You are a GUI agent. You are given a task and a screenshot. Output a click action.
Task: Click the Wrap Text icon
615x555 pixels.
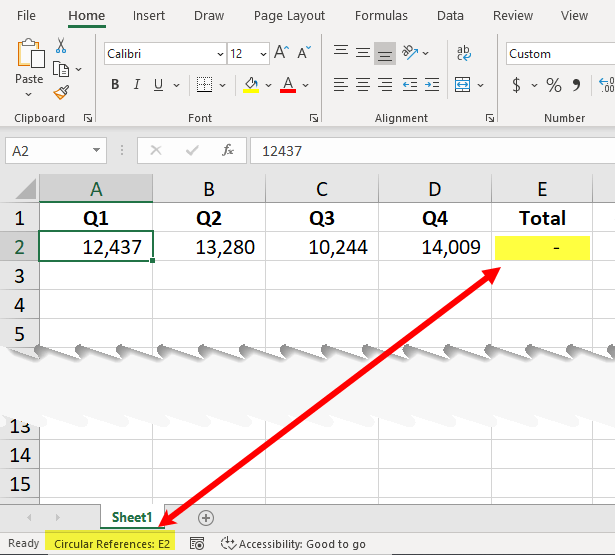coord(464,53)
